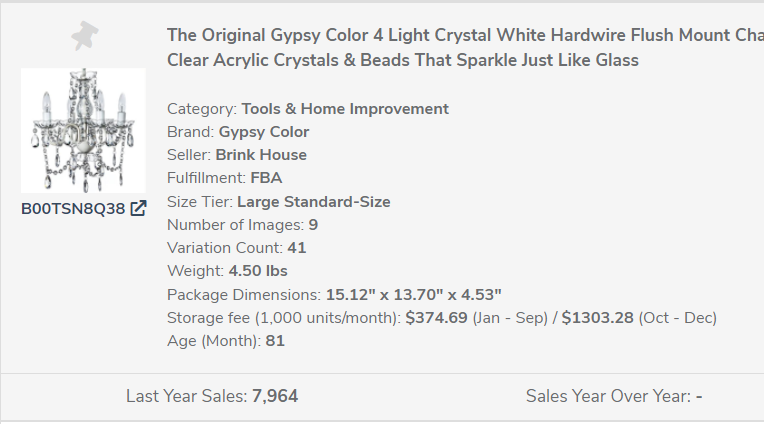The image size is (764, 424).
Task: Open the external link icon beside the ASIN
Action: (x=138, y=209)
